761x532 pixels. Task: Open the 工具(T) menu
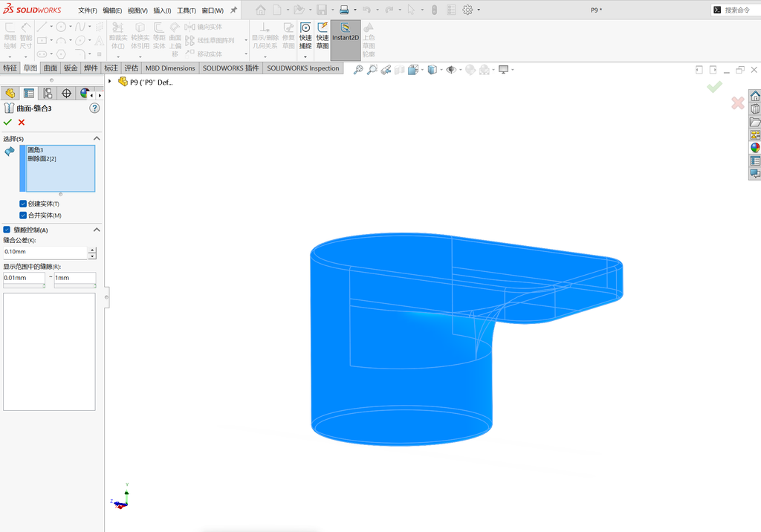click(x=187, y=10)
